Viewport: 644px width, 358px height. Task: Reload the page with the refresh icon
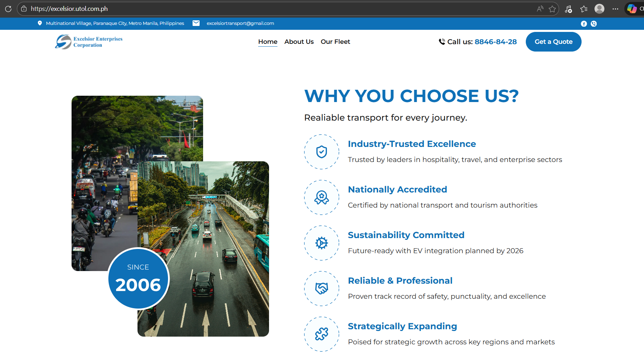pos(8,9)
